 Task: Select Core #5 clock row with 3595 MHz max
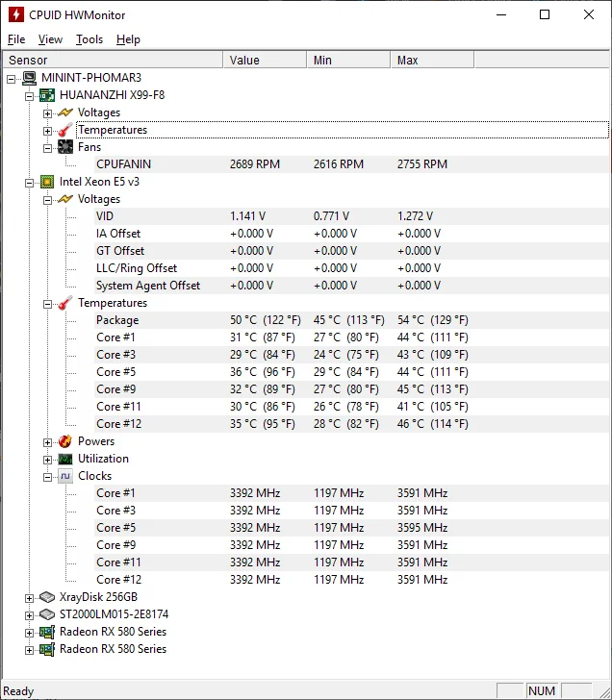351,528
